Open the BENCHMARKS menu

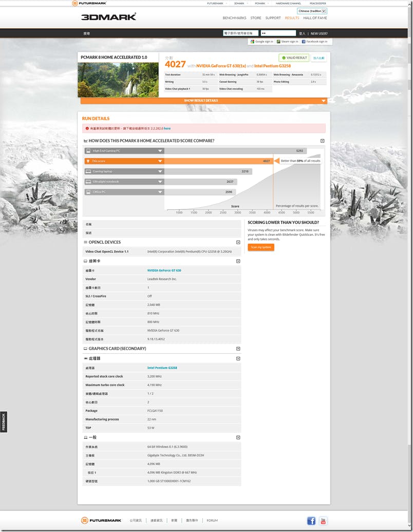click(x=234, y=18)
